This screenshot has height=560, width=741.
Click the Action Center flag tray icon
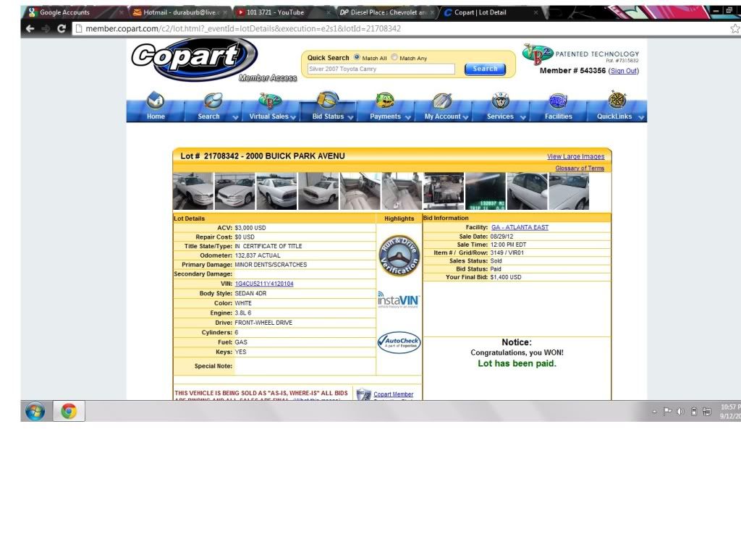pyautogui.click(x=667, y=412)
